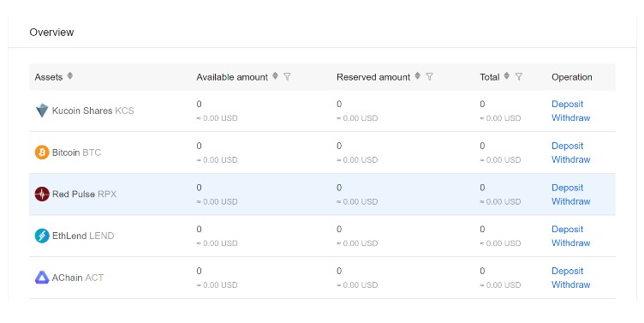Open the Reserved amount filter funnel

pyautogui.click(x=429, y=76)
